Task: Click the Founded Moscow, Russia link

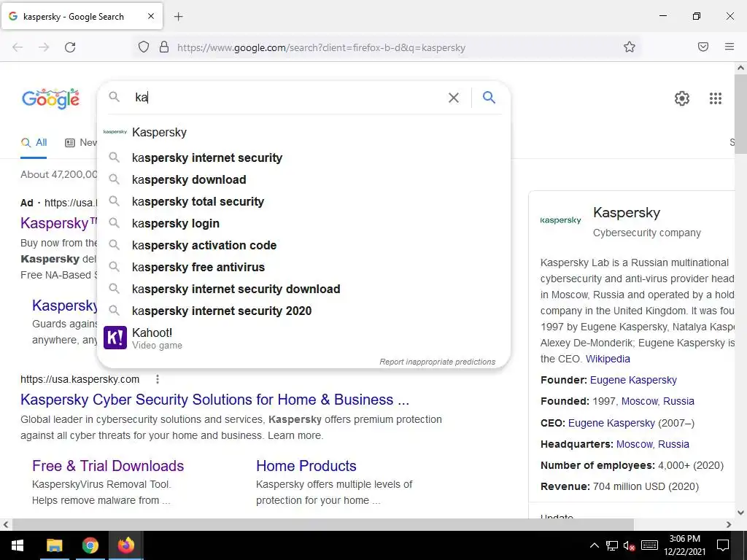Action: click(x=657, y=402)
